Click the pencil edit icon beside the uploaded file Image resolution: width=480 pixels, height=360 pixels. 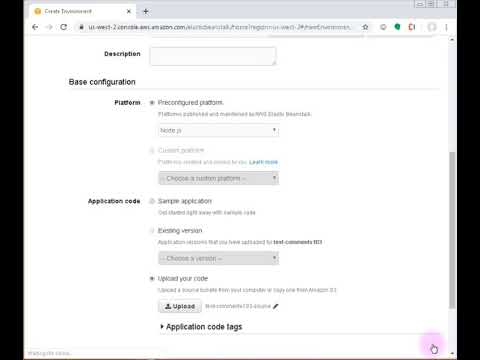275,306
